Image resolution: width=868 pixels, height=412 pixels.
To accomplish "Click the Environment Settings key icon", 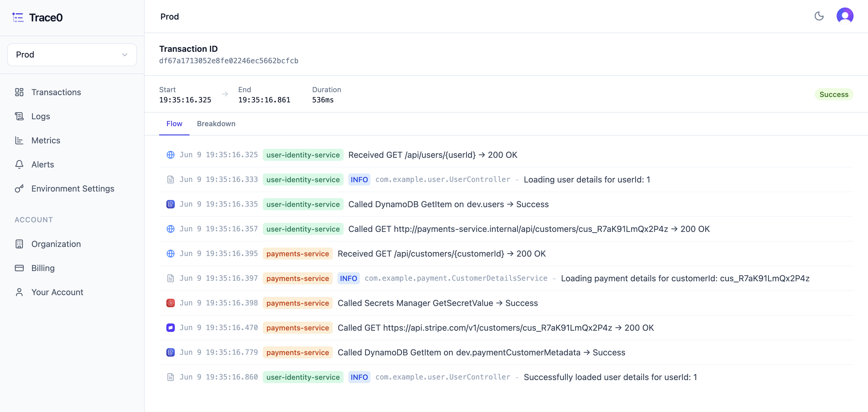I will (19, 189).
